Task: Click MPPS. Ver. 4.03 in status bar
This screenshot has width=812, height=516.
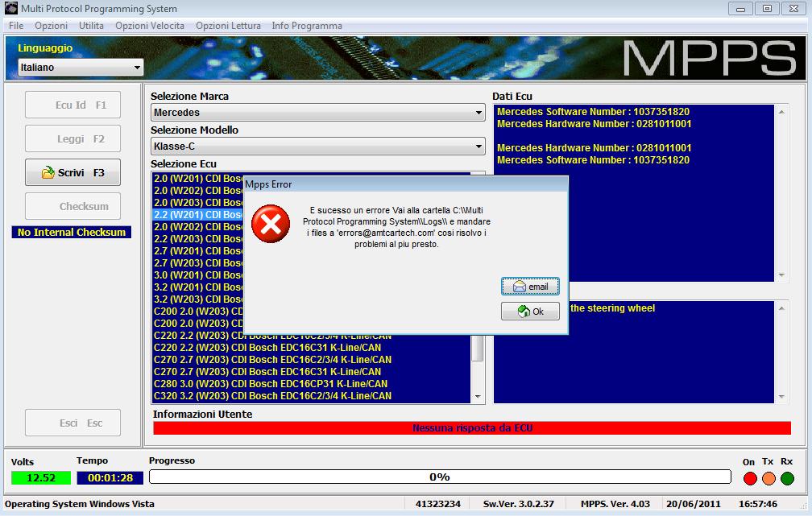Action: (x=615, y=504)
